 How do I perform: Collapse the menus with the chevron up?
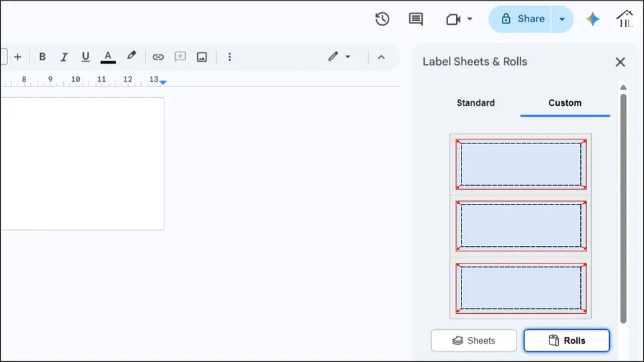coord(381,57)
